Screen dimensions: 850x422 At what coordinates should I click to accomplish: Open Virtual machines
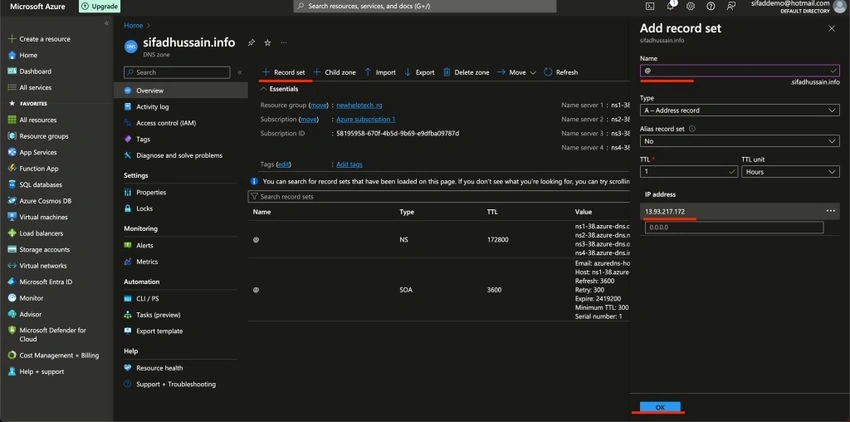click(x=38, y=217)
